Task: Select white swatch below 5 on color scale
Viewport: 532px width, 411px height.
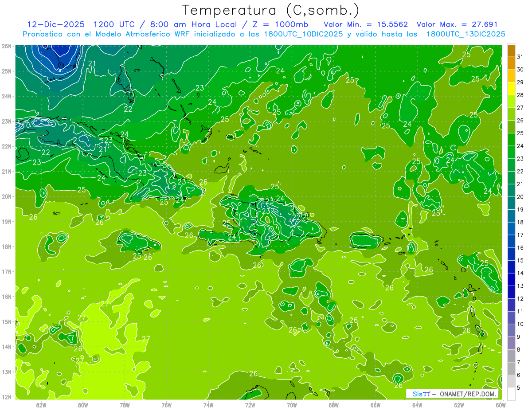Action: coord(512,394)
